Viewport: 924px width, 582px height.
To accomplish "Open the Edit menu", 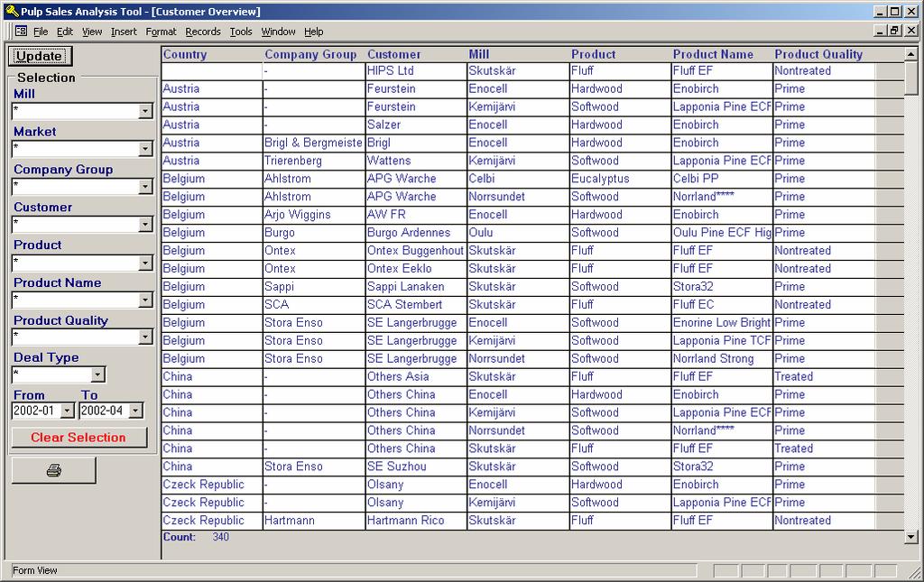I will coord(65,32).
